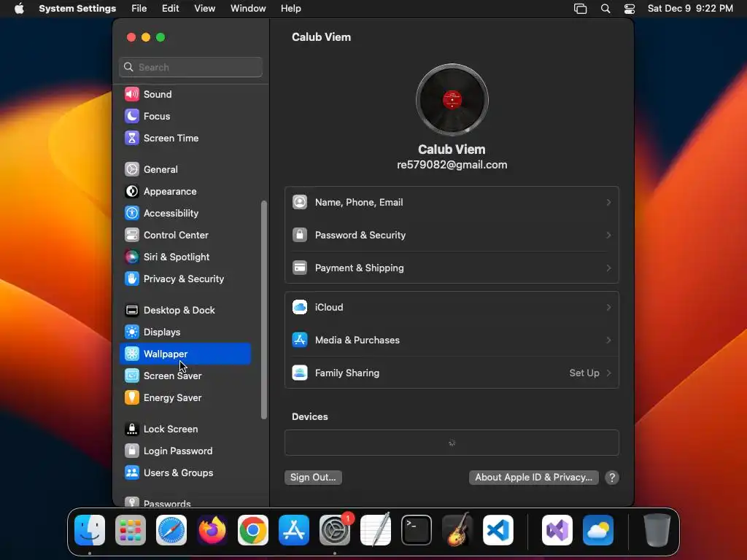Click the sidebar scrollbar

tap(264, 310)
